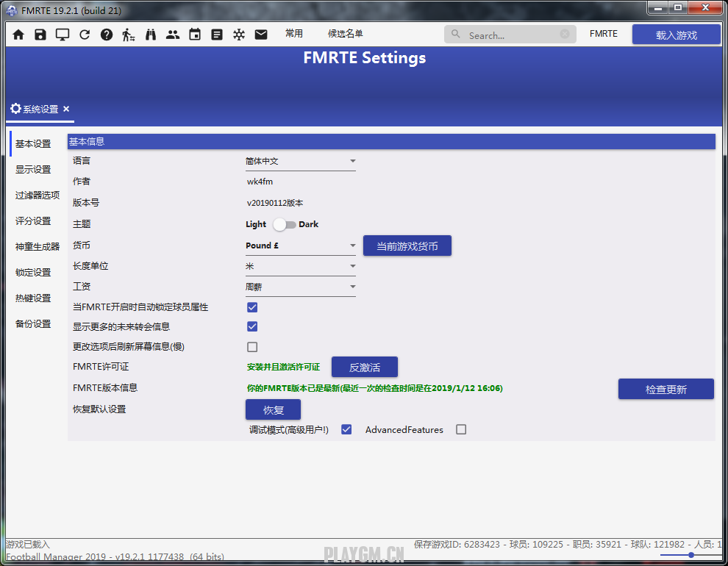
Task: Click the 载入游戏 button
Action: [x=676, y=35]
